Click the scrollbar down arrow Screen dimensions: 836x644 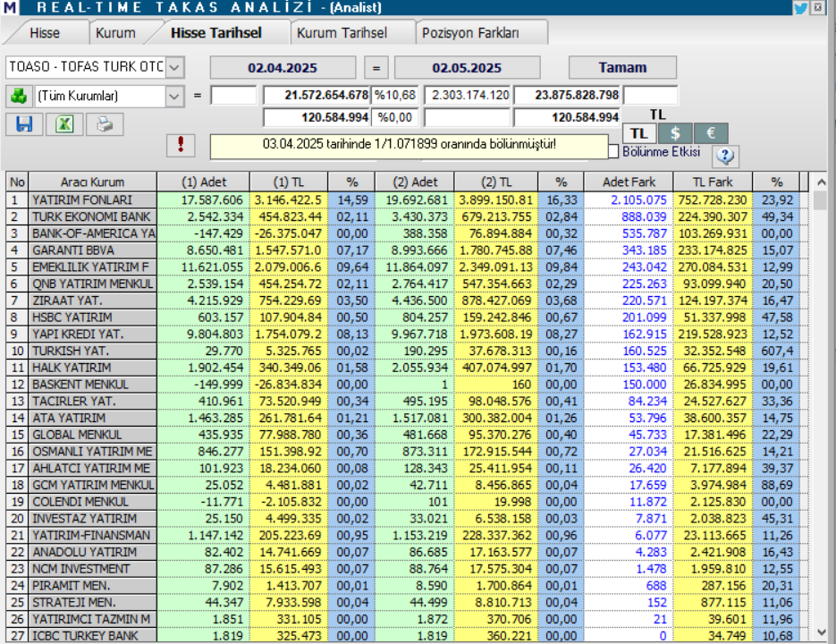click(821, 632)
